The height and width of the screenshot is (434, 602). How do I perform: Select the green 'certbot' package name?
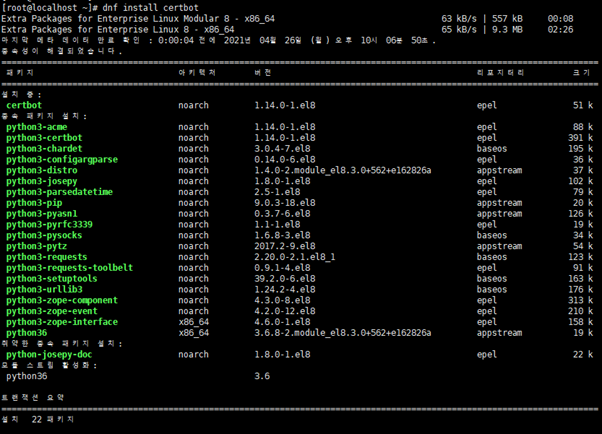[x=24, y=105]
